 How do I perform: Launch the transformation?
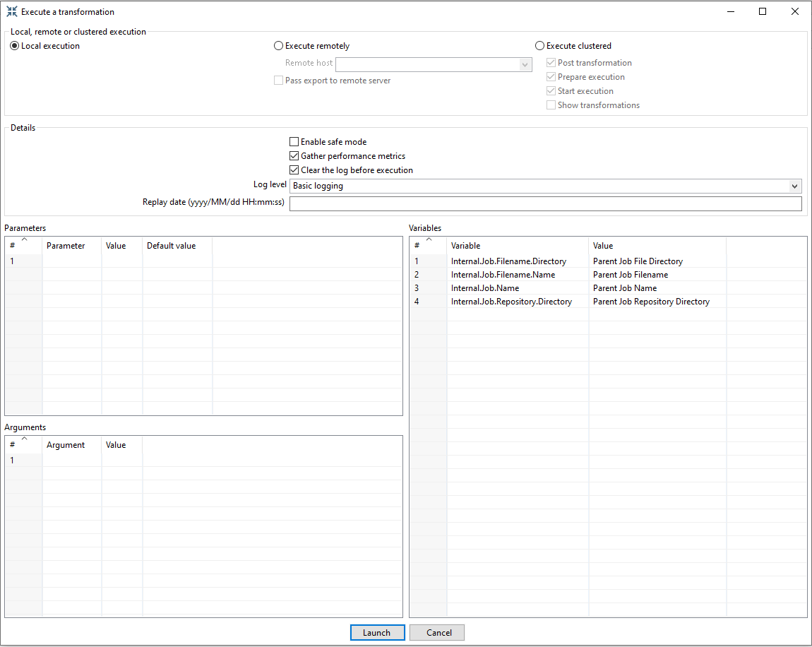coord(377,632)
